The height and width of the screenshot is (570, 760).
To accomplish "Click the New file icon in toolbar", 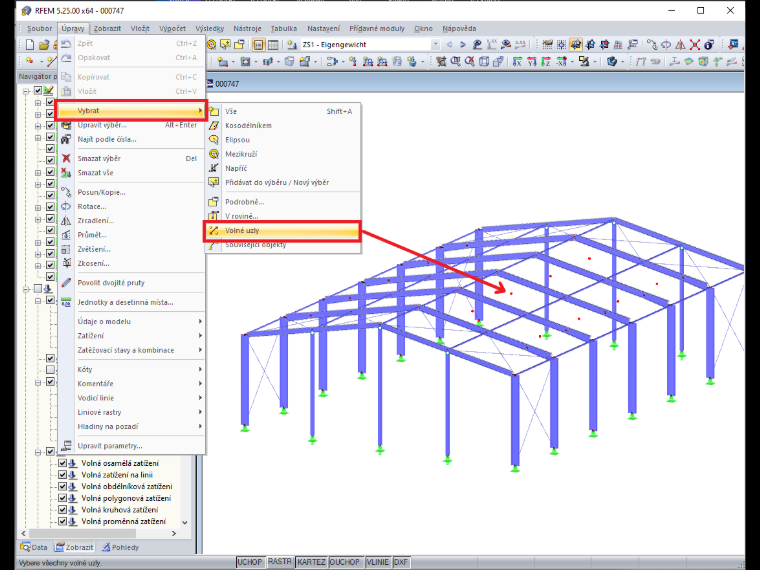I will tap(30, 45).
